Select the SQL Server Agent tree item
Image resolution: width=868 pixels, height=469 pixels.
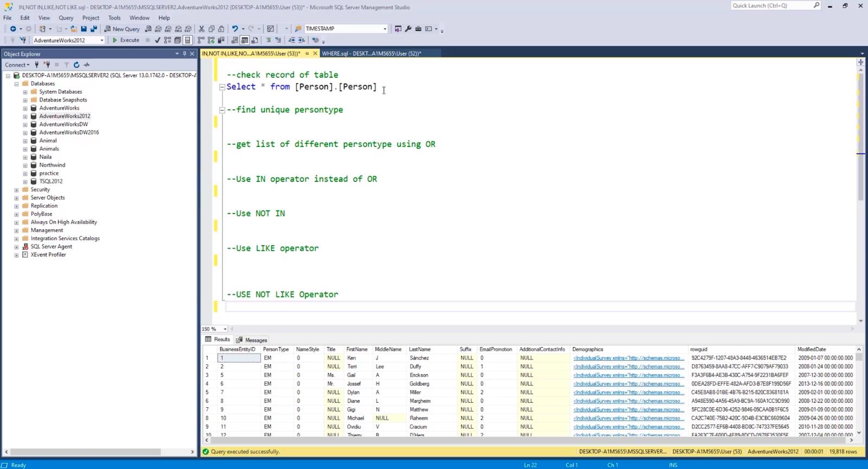[x=52, y=247]
